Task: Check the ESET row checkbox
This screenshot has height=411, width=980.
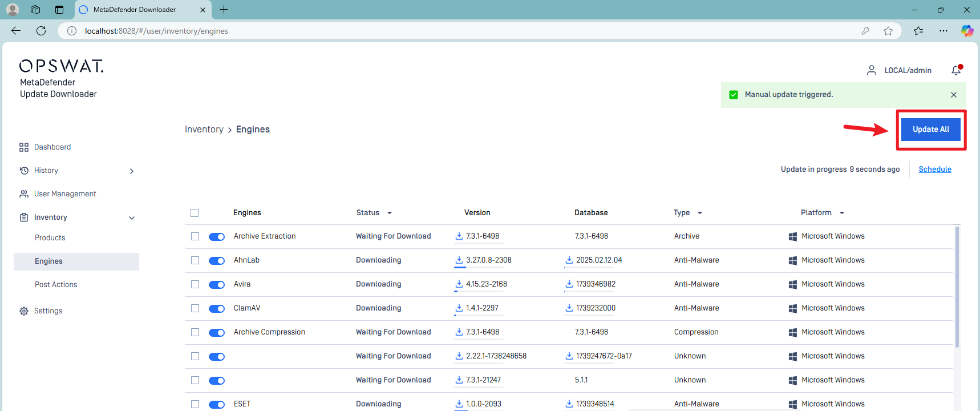Action: click(x=195, y=404)
